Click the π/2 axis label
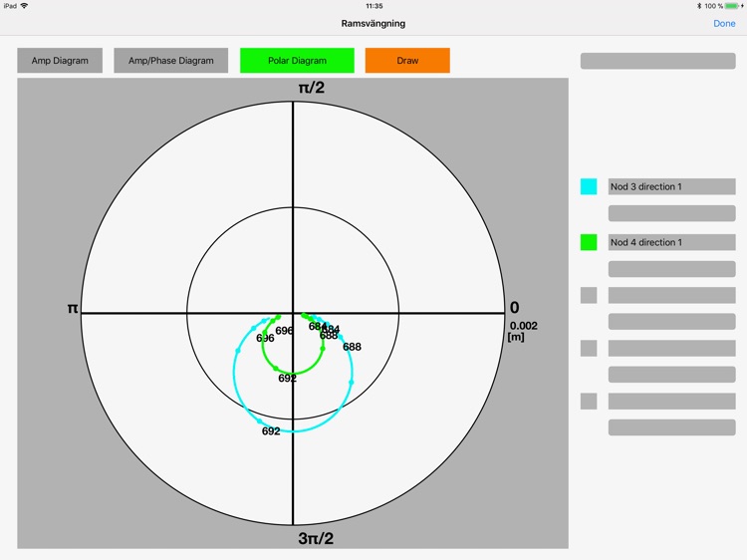The height and width of the screenshot is (560, 747). point(311,88)
